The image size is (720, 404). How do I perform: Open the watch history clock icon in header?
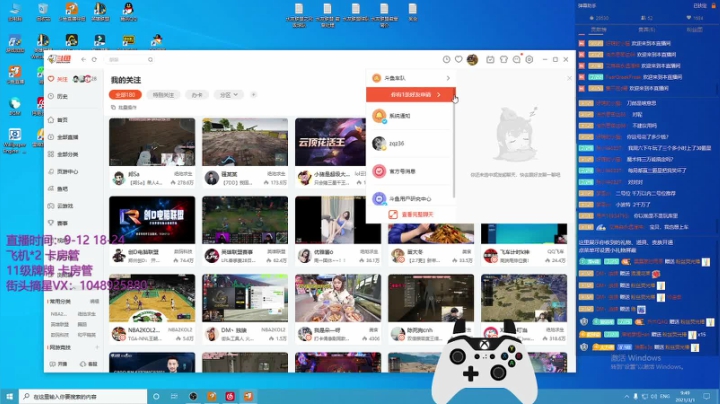point(446,60)
